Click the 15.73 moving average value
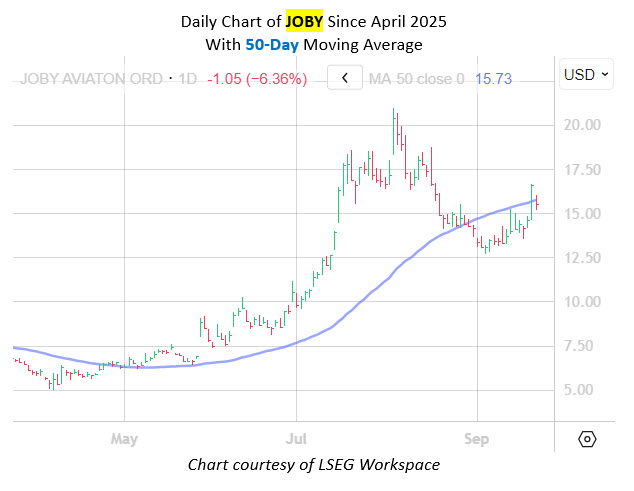Image resolution: width=634 pixels, height=491 pixels. pos(493,78)
